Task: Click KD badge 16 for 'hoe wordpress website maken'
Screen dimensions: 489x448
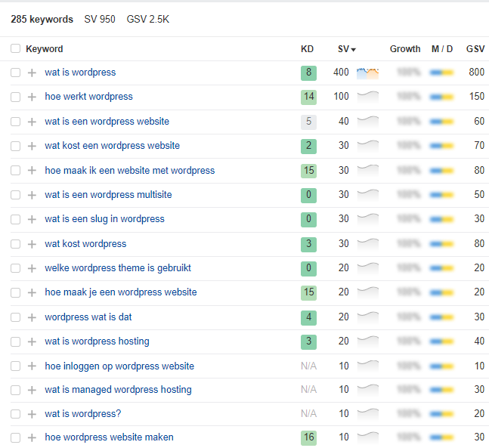Action: click(x=308, y=437)
